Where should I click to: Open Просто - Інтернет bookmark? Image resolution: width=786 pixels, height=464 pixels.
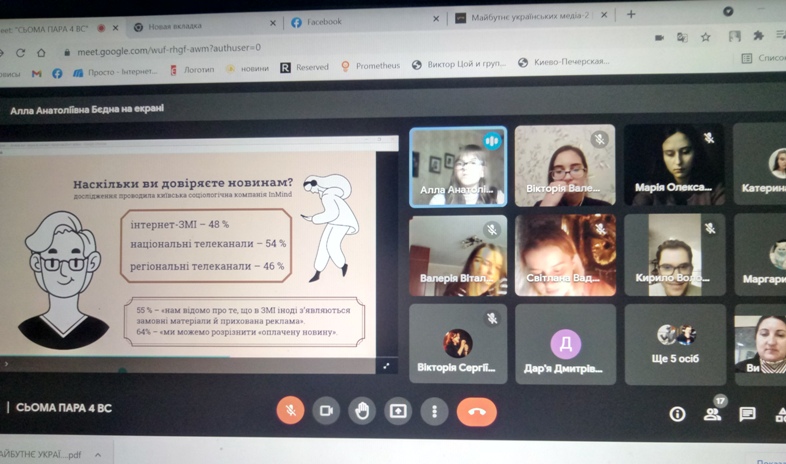(115, 72)
